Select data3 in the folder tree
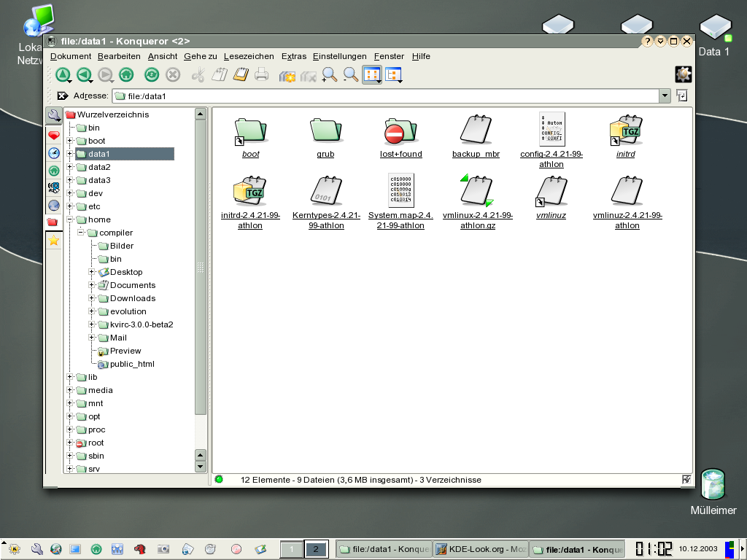Image resolution: width=747 pixels, height=560 pixels. (x=99, y=180)
